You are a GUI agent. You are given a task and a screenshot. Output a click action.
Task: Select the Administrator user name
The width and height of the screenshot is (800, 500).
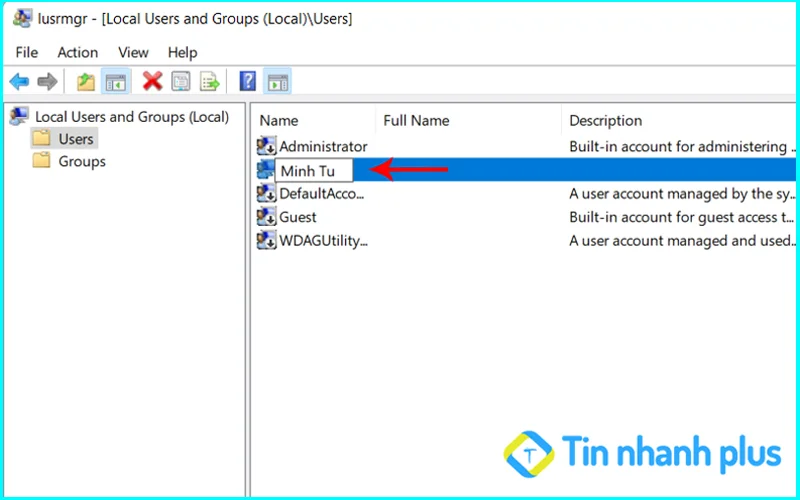pos(323,147)
